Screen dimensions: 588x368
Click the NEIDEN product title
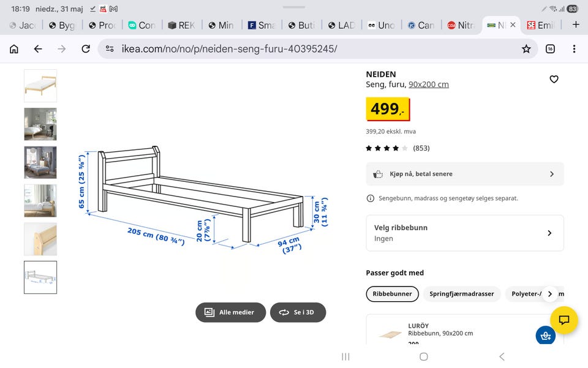(x=380, y=74)
